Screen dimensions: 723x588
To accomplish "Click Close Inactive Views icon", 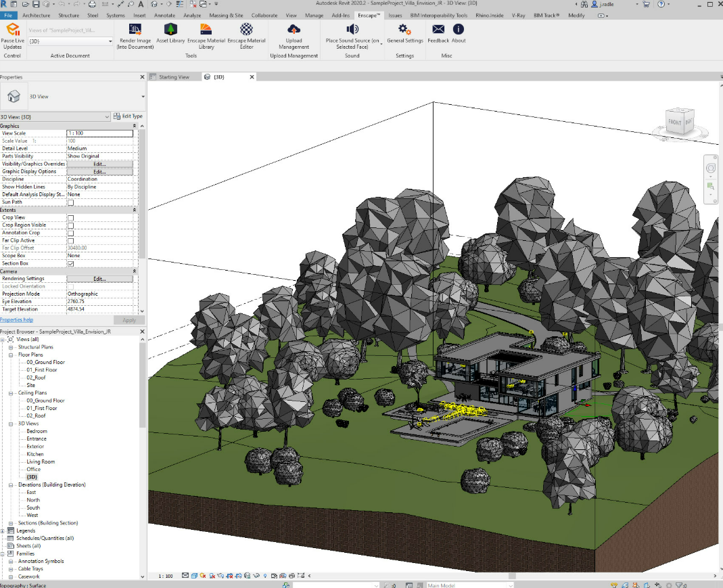I will click(x=193, y=4).
